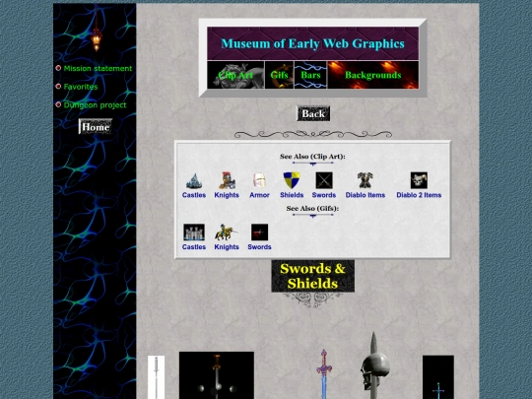Select the skull on spike image

[x=374, y=366]
